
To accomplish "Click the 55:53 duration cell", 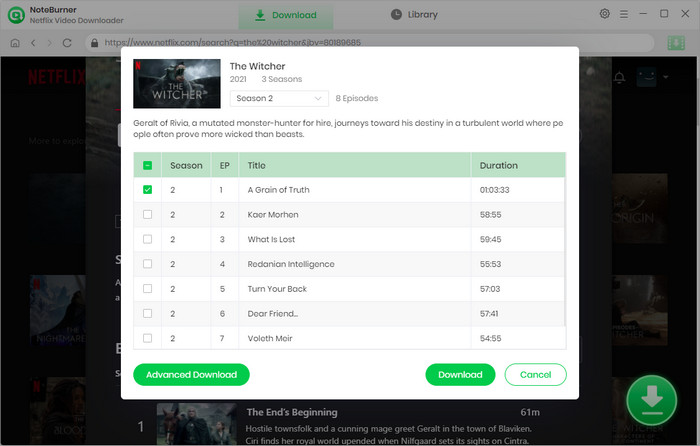I will point(490,264).
